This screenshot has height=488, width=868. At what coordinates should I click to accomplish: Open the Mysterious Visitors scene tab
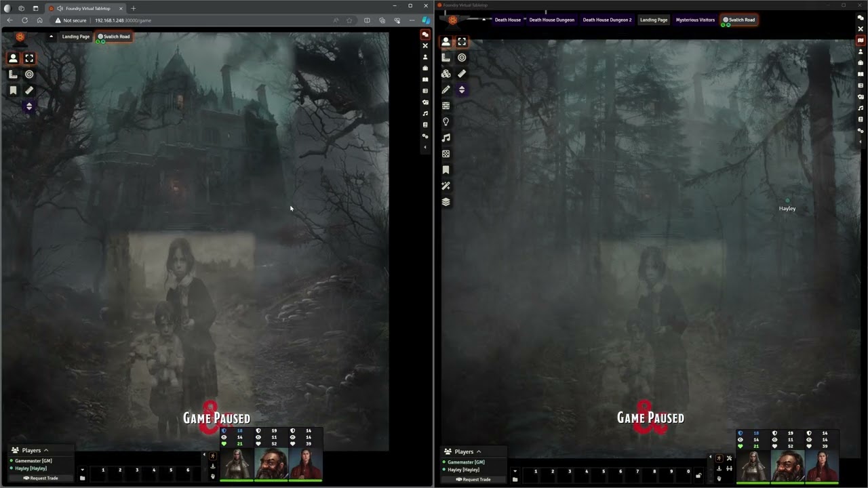tap(695, 20)
